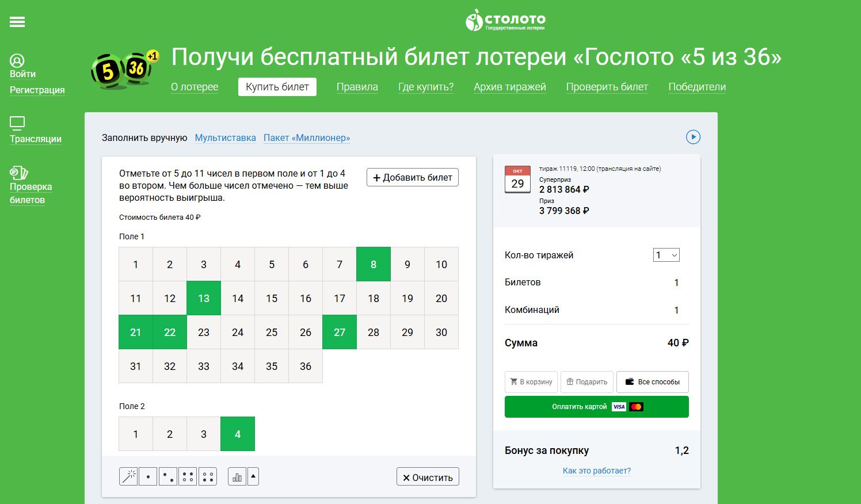This screenshot has height=504, width=861.
Task: Click the Заполнить вручную label
Action: coord(144,138)
